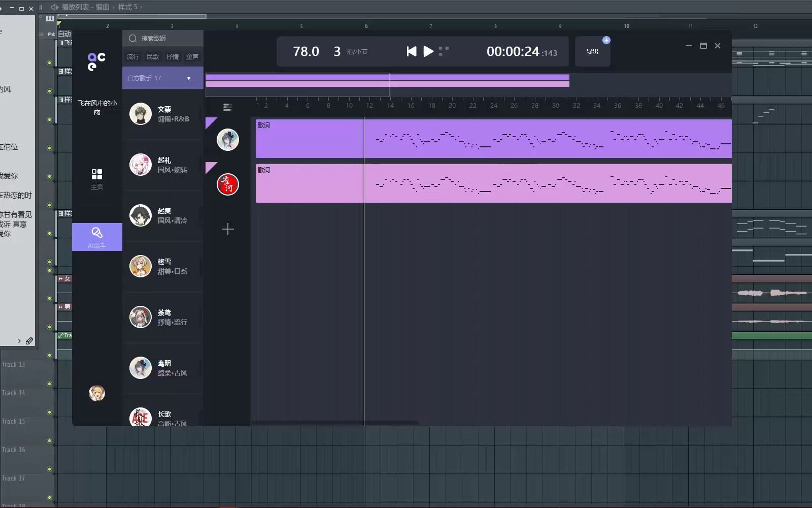This screenshot has height=508, width=812.
Task: Click 样式 5 in the FL playlist breadcrumb
Action: coord(128,7)
